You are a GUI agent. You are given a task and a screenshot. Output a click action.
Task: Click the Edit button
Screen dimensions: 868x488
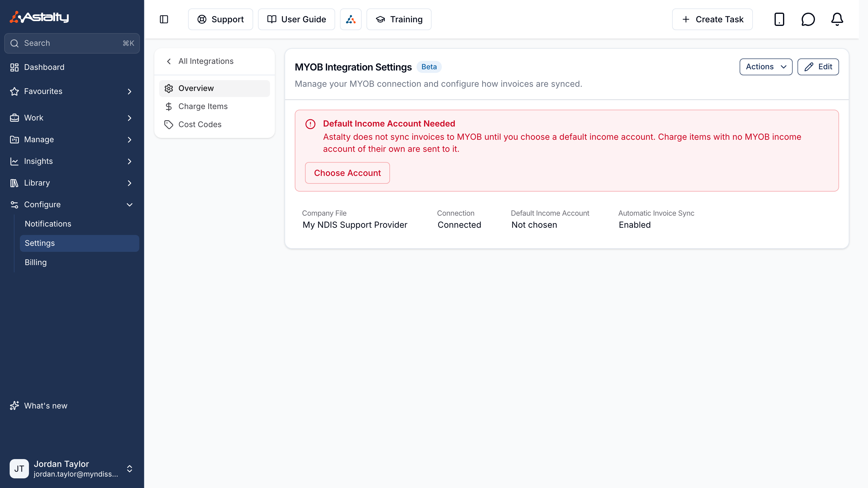[818, 67]
